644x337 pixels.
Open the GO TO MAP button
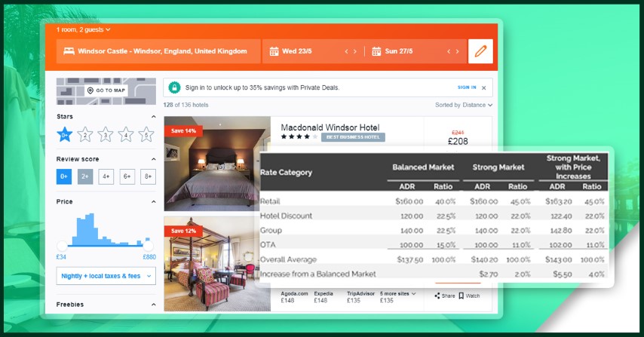tap(106, 90)
